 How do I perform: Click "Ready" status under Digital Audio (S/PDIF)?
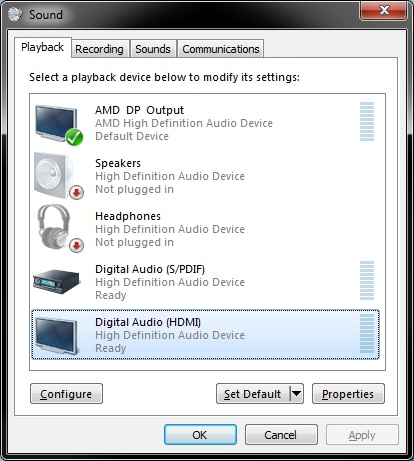tap(111, 295)
